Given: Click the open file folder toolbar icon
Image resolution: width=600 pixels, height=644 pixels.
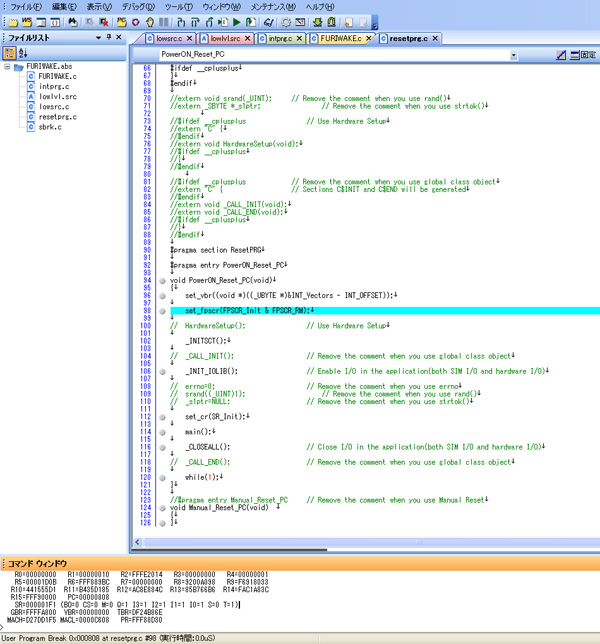Looking at the screenshot, I should (x=13, y=22).
